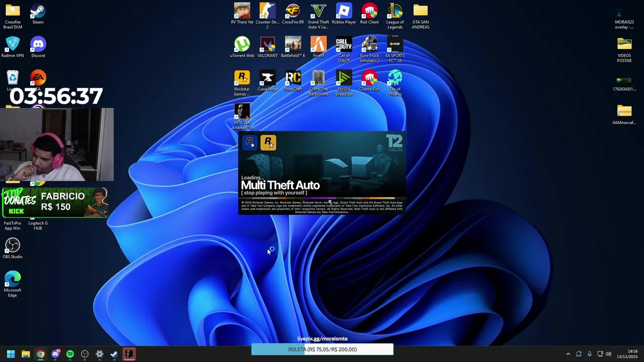Open Grand Theft Auto V shortcut

tap(318, 16)
